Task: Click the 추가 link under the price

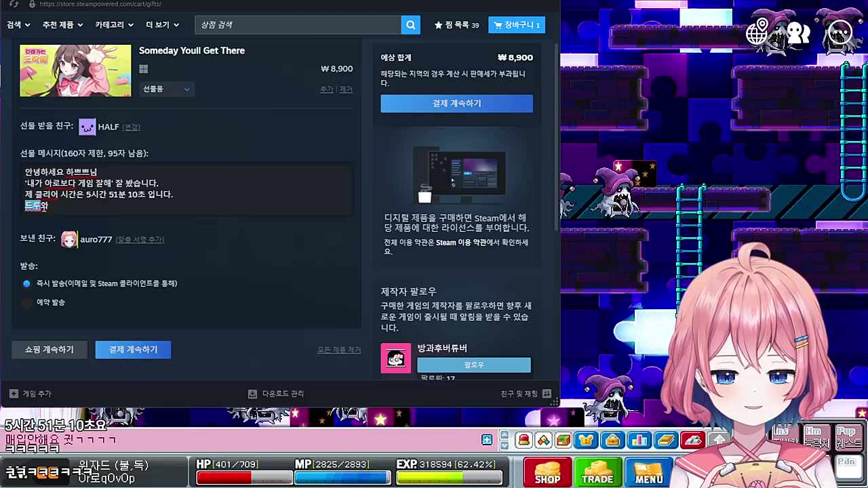Action: coord(327,89)
